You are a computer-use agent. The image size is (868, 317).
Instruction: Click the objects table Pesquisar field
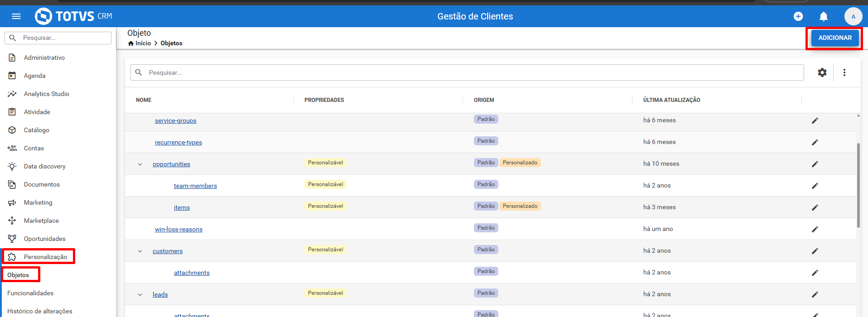(467, 72)
